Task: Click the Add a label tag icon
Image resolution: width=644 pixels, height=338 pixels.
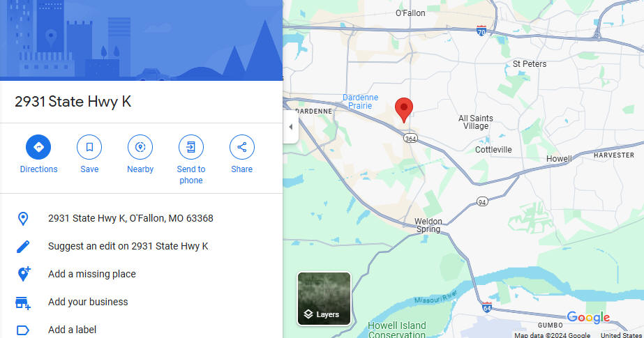Action: tap(22, 330)
